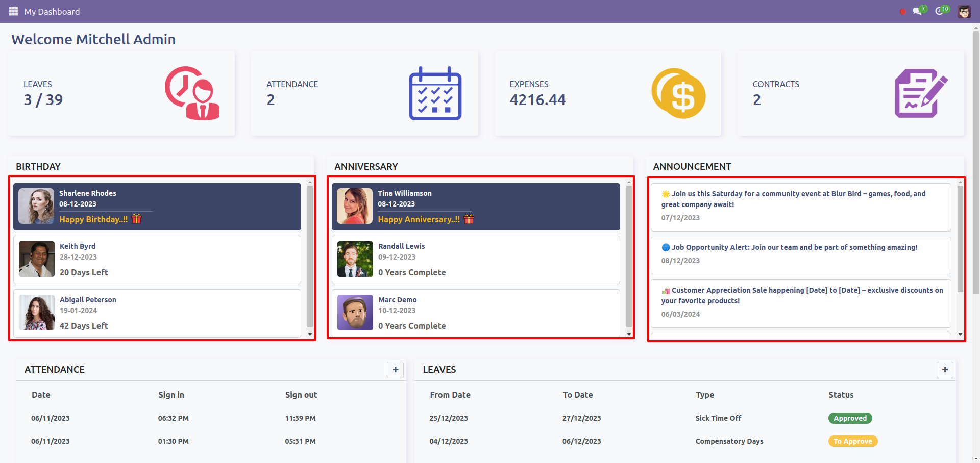Click the sun emoji icon in announcement
Screen dimensions: 980x463
point(666,194)
